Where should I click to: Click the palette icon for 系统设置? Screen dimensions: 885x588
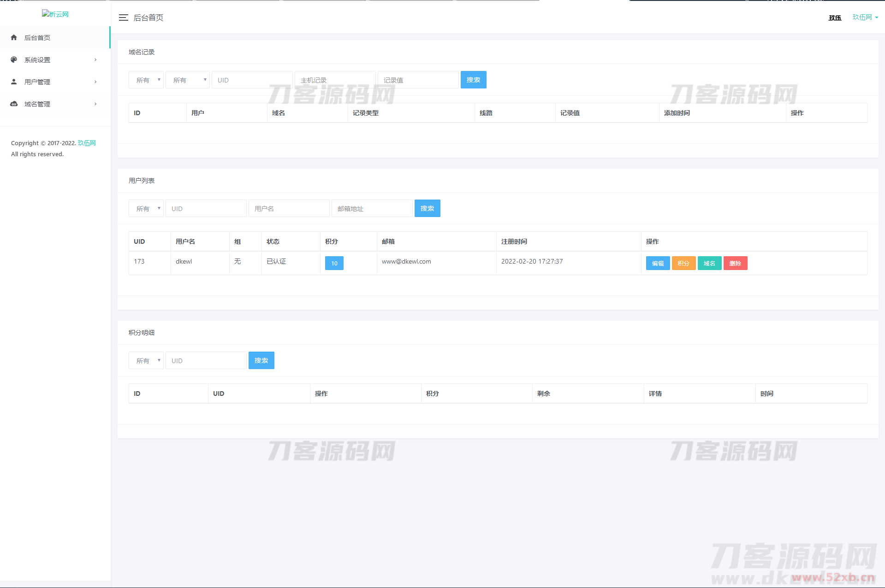click(14, 60)
